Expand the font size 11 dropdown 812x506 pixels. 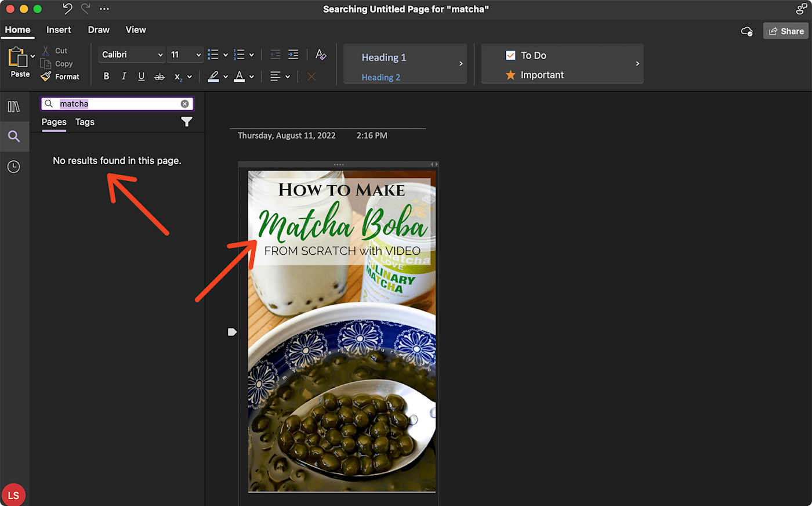click(198, 55)
